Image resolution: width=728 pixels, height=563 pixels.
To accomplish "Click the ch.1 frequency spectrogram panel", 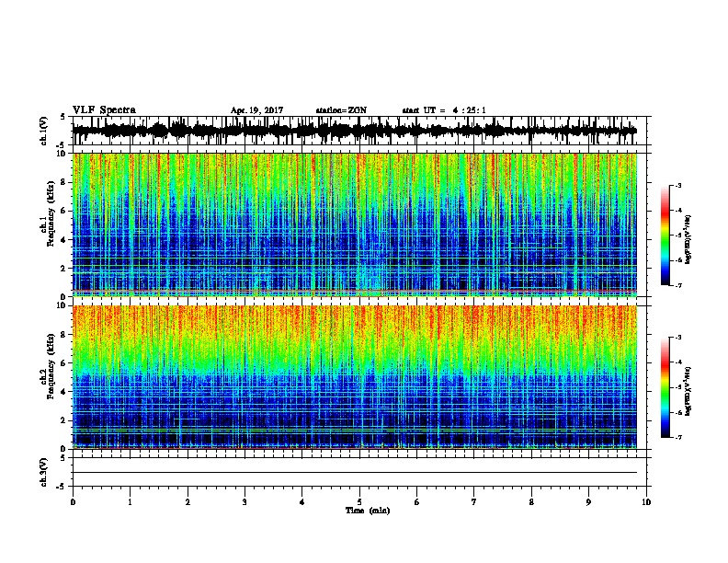I will 354,224.
